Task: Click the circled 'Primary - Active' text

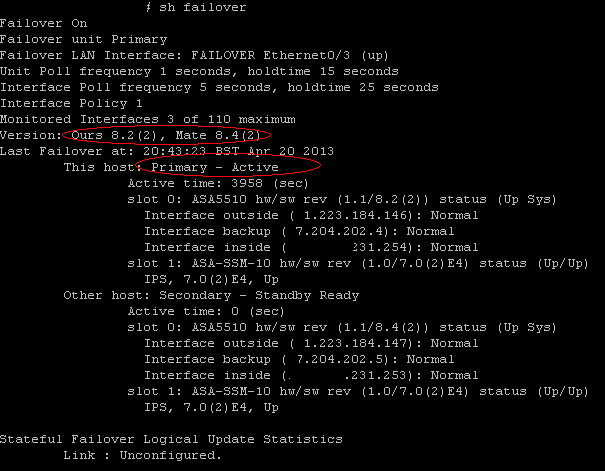Action: [215, 167]
